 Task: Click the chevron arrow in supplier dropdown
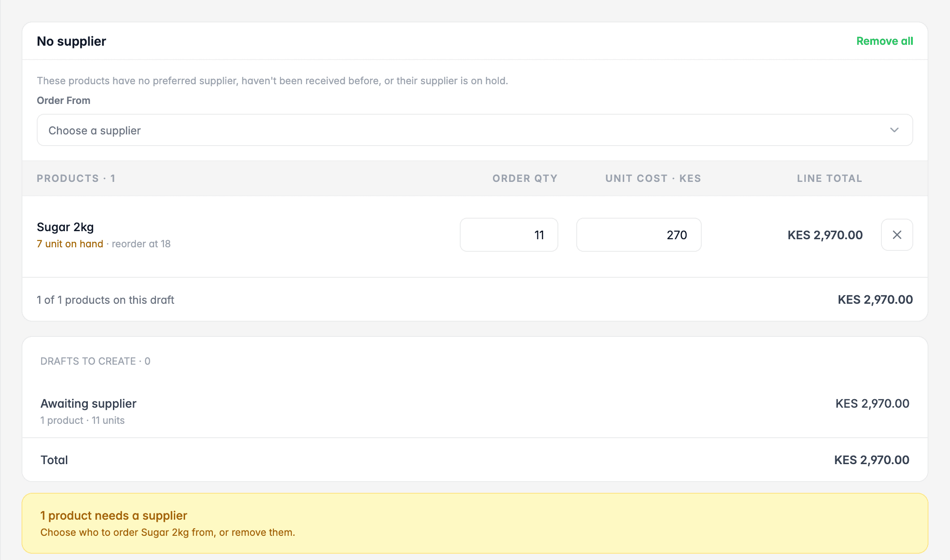pos(894,130)
